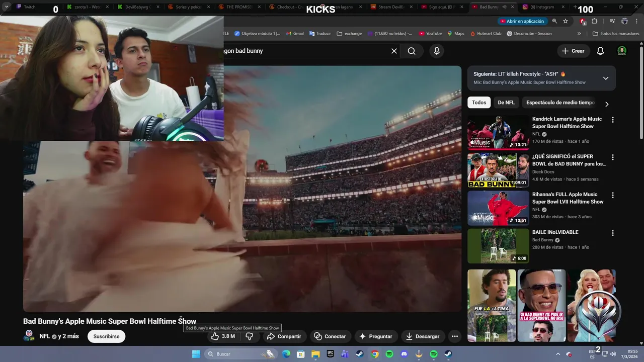Open options for BAILE INoLVIDABLE video
644x362 pixels.
[x=613, y=233]
